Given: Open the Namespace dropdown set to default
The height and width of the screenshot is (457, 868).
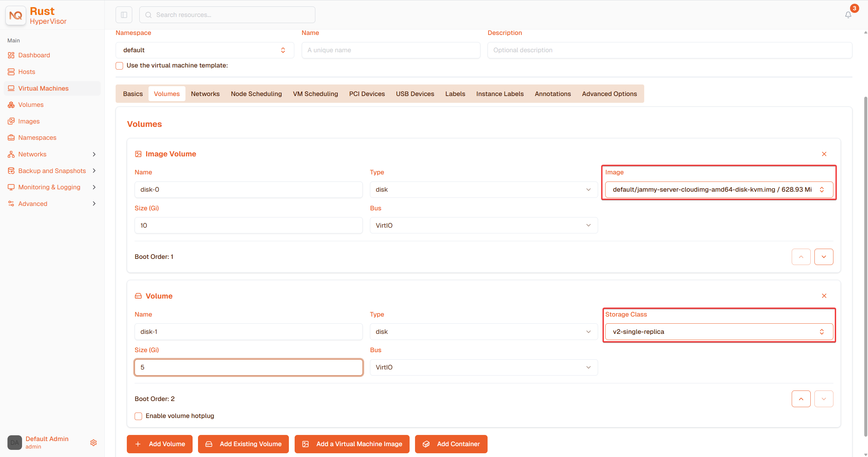Looking at the screenshot, I should pos(205,50).
